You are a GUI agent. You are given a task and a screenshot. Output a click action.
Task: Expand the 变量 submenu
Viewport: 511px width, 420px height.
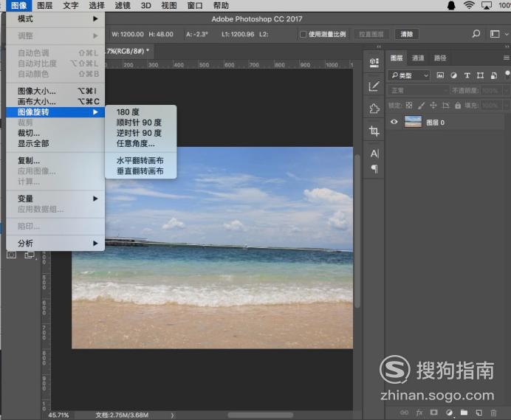point(55,199)
